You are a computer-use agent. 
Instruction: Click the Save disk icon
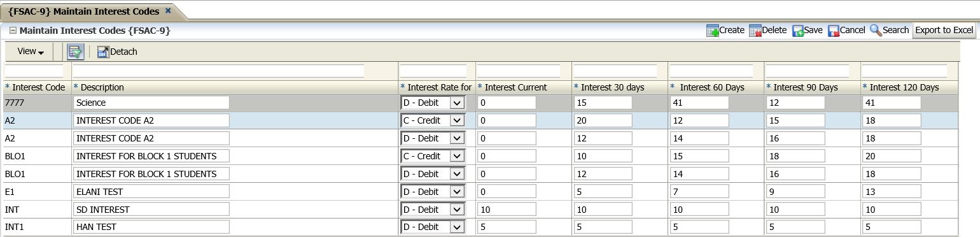(x=798, y=31)
